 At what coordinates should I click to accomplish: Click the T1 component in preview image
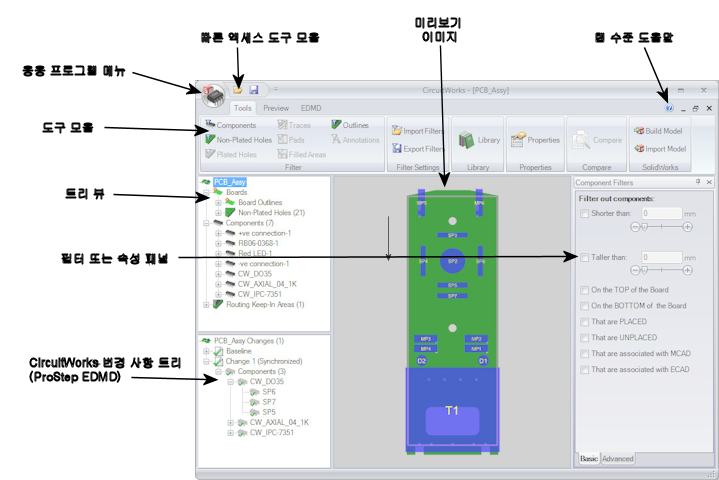[452, 411]
